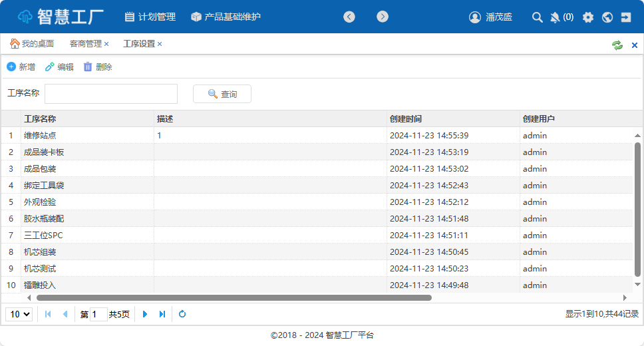Open settings gear icon in header
Viewport: 644px width, 346px height.
pyautogui.click(x=588, y=17)
